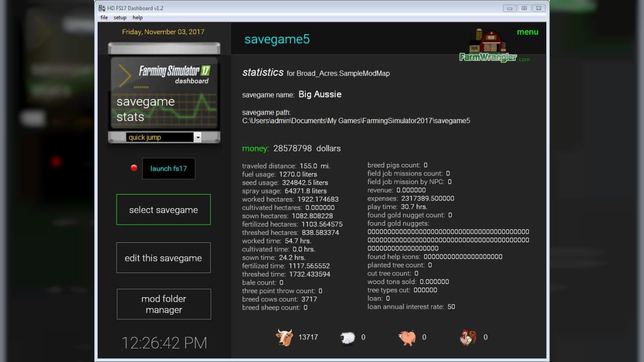Click the traveled distance 155.0 mi. line
Screen dimensions: 644x362
pos(286,166)
